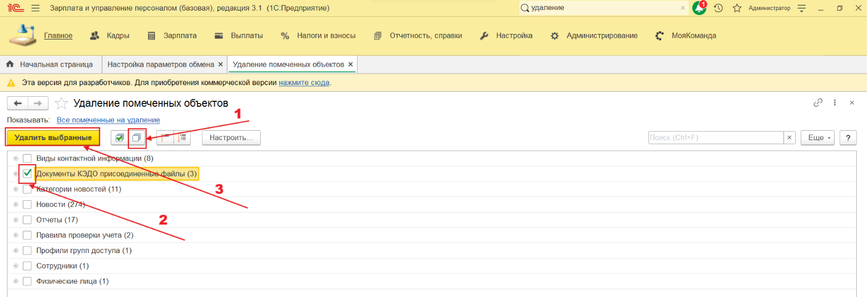Click the Настроить... button
Viewport: 868px width, 297px height.
[231, 137]
